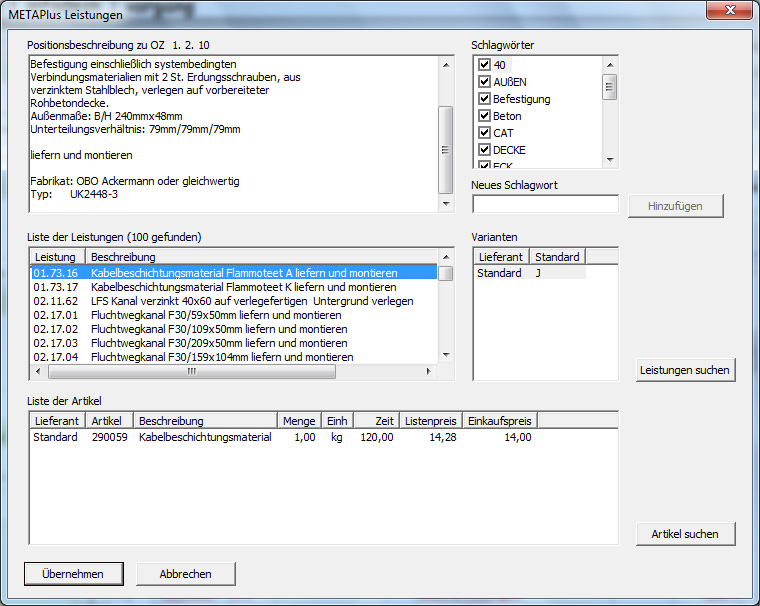Sort Leistungen list by its Beschreibung header
The image size is (760, 606).
(x=262, y=257)
